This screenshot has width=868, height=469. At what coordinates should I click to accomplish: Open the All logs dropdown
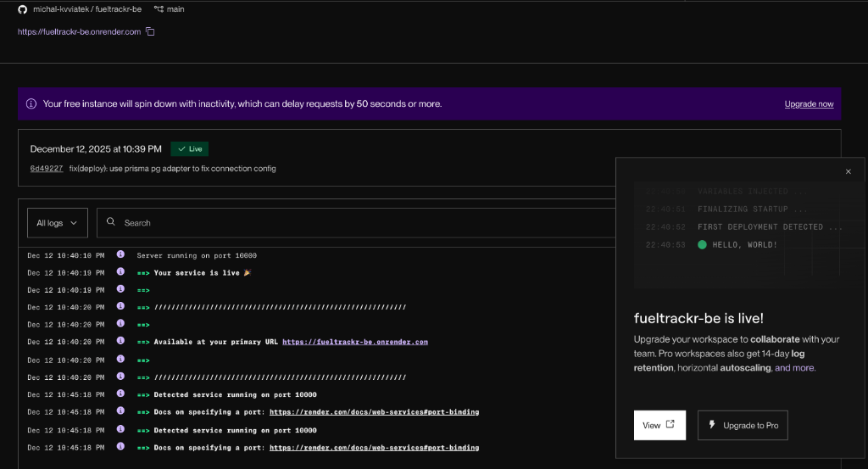pos(57,223)
